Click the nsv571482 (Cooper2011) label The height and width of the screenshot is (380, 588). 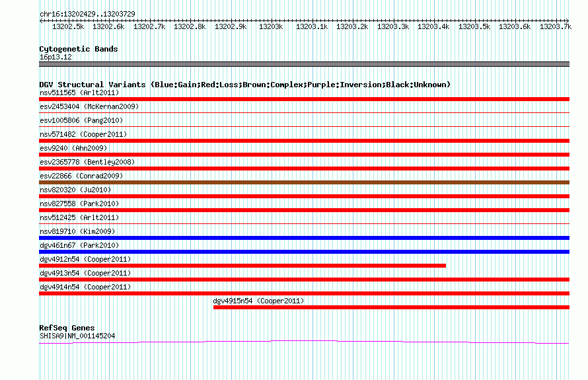point(83,134)
